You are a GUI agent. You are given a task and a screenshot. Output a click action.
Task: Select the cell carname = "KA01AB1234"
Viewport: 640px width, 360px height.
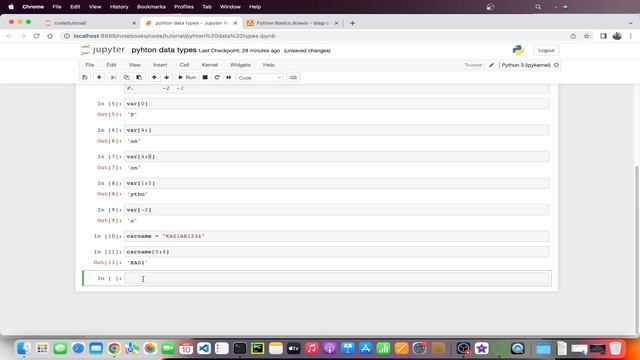(x=337, y=236)
